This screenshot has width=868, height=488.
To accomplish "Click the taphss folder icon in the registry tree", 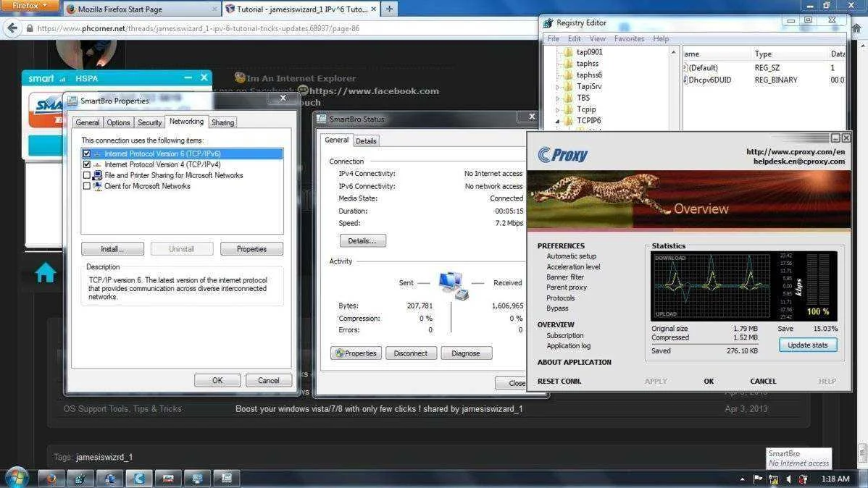I will coord(568,64).
